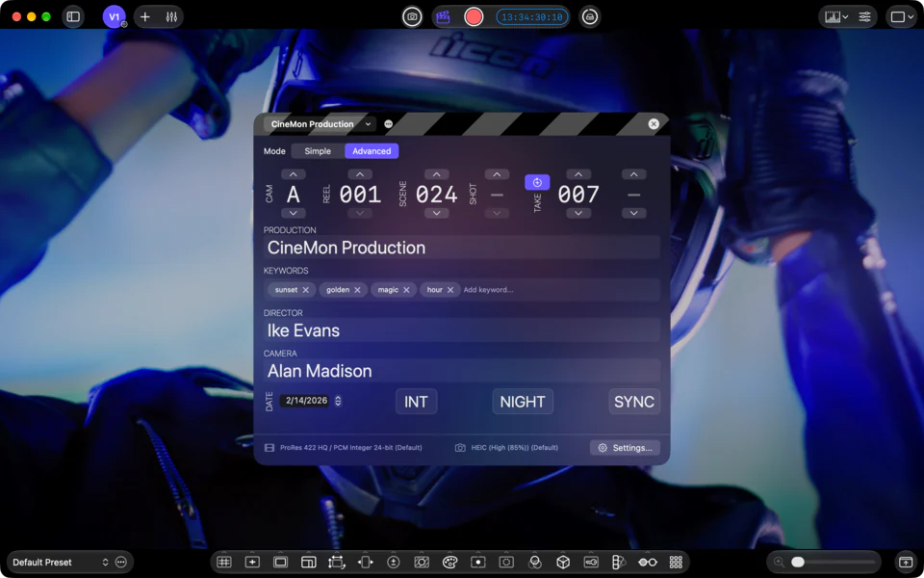Decrease the take suffix with rightmost down arrow
This screenshot has height=578, width=924.
[633, 213]
